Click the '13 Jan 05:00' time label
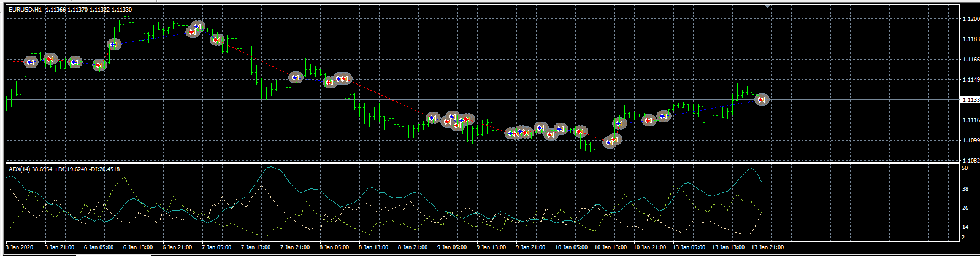The height and width of the screenshot is (256, 980). coord(689,247)
